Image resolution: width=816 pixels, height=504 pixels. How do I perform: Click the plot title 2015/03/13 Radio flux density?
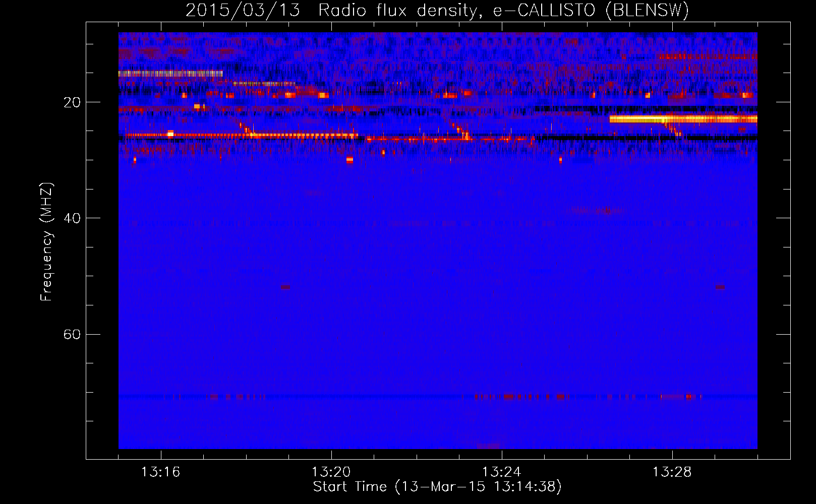pos(437,10)
